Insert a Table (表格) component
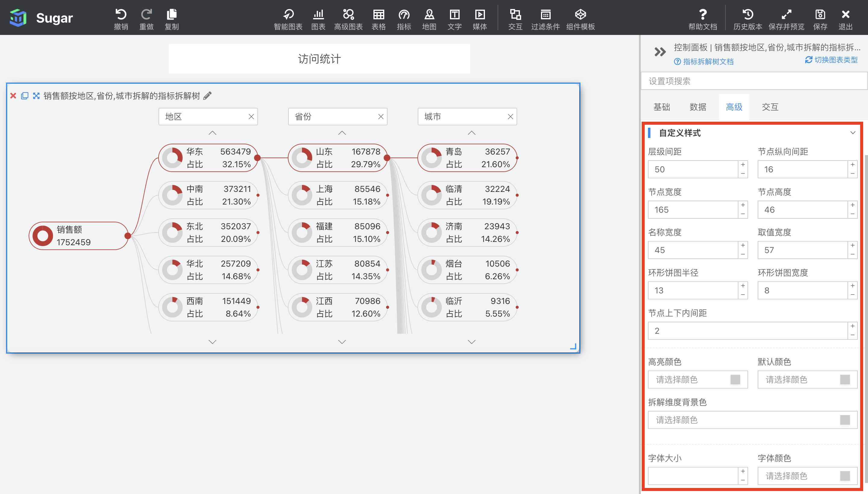The width and height of the screenshot is (868, 494). click(x=379, y=19)
